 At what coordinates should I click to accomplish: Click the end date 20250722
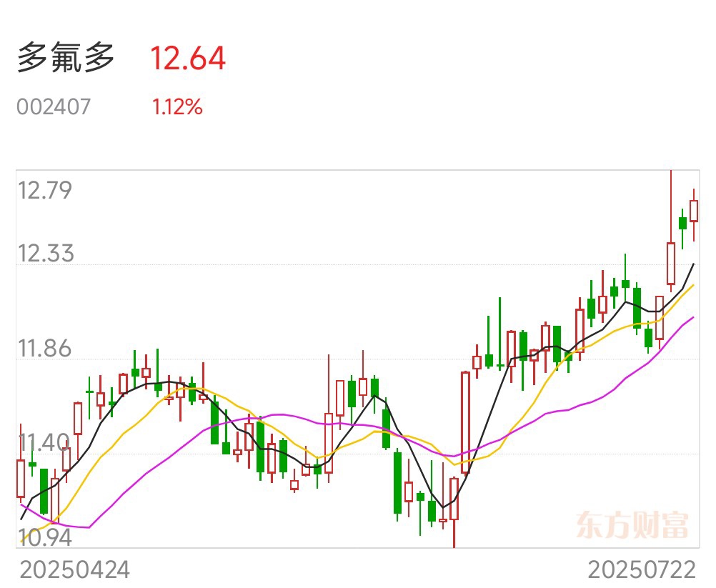coord(642,570)
